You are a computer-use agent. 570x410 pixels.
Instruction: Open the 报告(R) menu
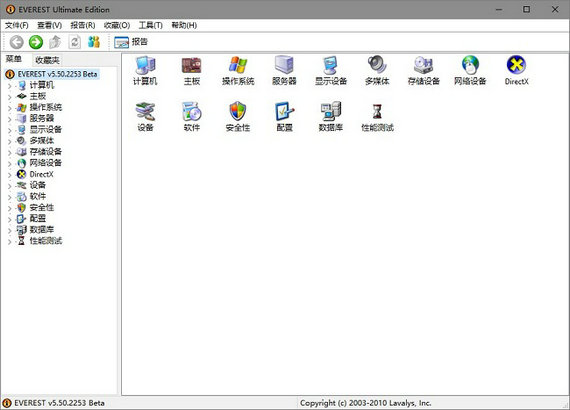click(x=83, y=25)
